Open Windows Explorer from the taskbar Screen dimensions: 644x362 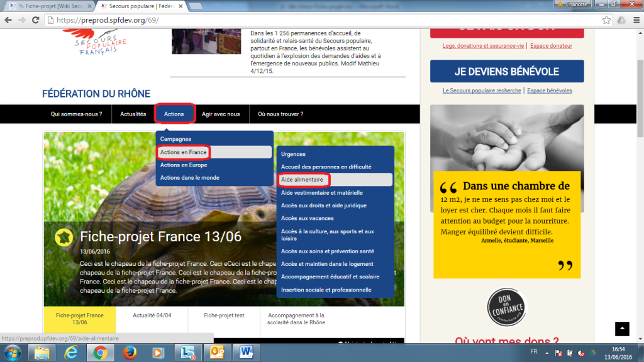tap(42, 353)
